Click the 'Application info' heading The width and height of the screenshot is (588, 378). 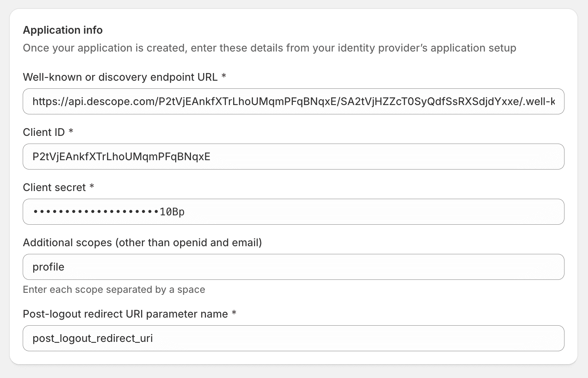tap(63, 30)
